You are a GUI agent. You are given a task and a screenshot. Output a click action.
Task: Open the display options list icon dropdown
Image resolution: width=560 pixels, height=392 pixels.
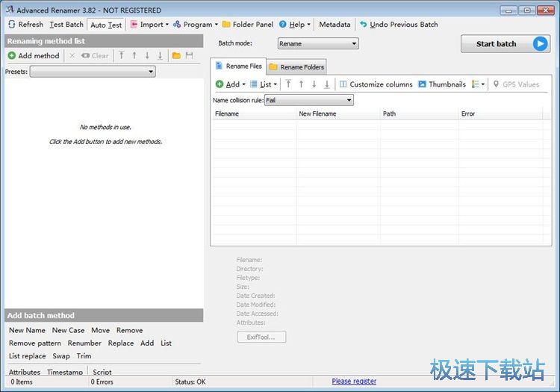[x=478, y=84]
